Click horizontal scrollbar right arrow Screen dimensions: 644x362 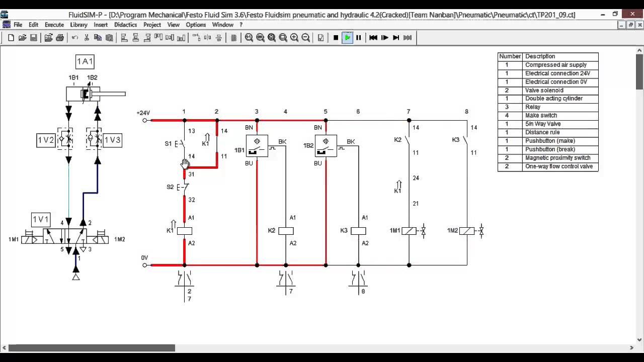tap(632, 348)
